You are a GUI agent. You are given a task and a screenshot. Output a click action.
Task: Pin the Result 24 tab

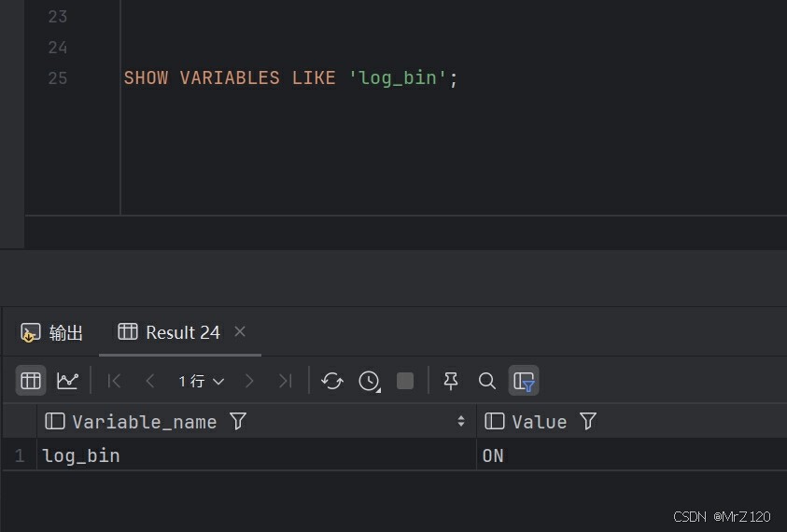point(451,381)
